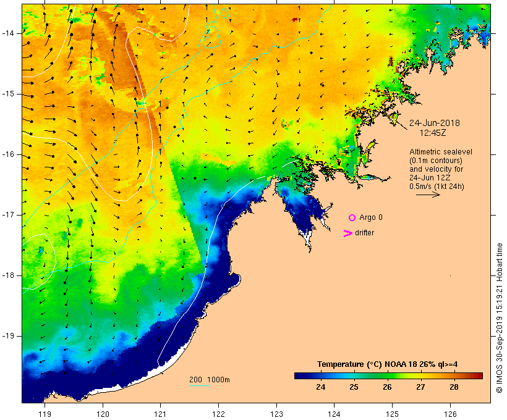The width and height of the screenshot is (507, 420).
Task: Click longitude axis label 121
Action: click(x=160, y=414)
